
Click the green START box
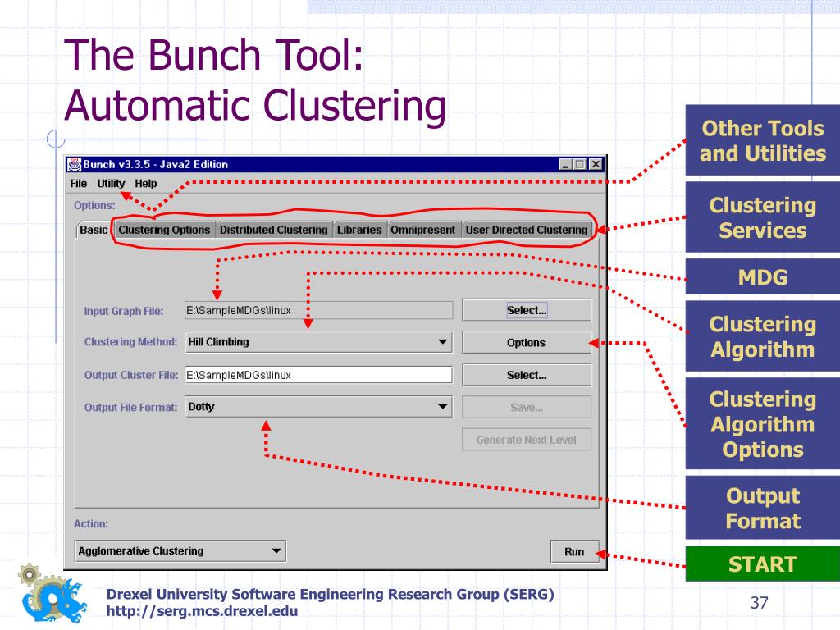pyautogui.click(x=763, y=564)
